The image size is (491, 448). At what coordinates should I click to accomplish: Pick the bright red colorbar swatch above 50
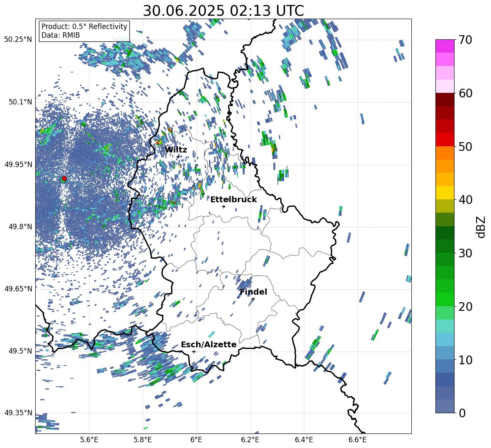(x=445, y=140)
